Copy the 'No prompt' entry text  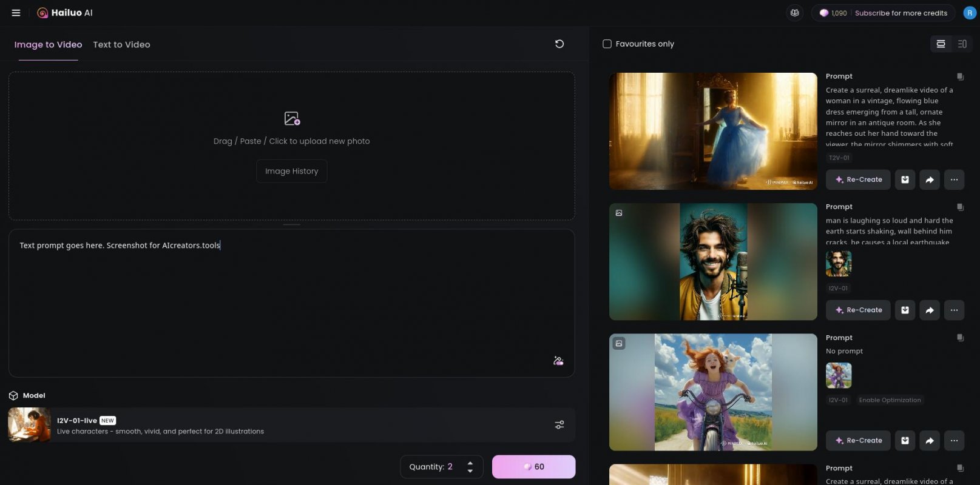[x=960, y=338]
